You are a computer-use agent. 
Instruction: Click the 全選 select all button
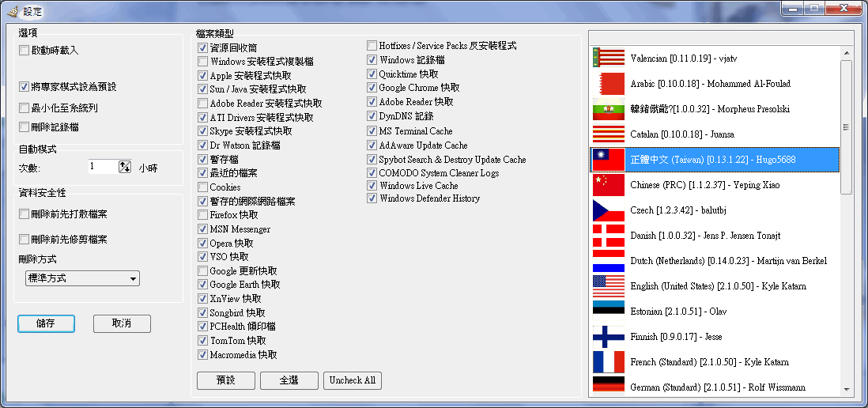289,380
